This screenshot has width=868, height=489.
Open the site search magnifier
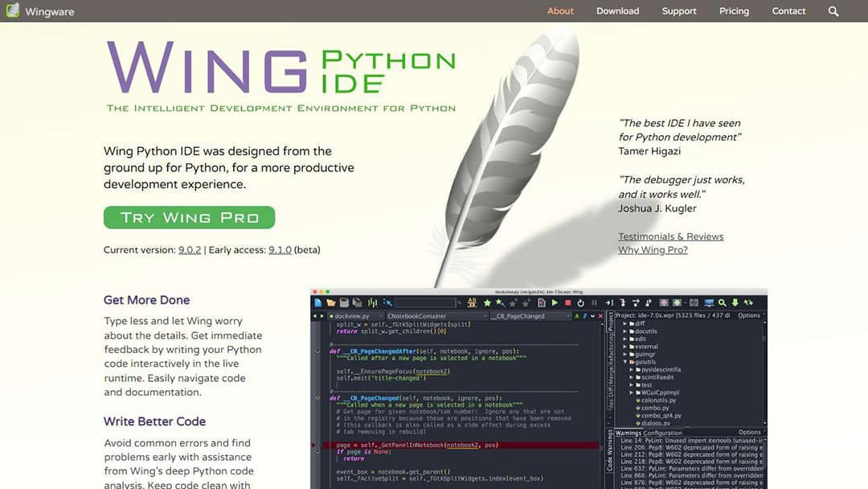click(x=833, y=11)
